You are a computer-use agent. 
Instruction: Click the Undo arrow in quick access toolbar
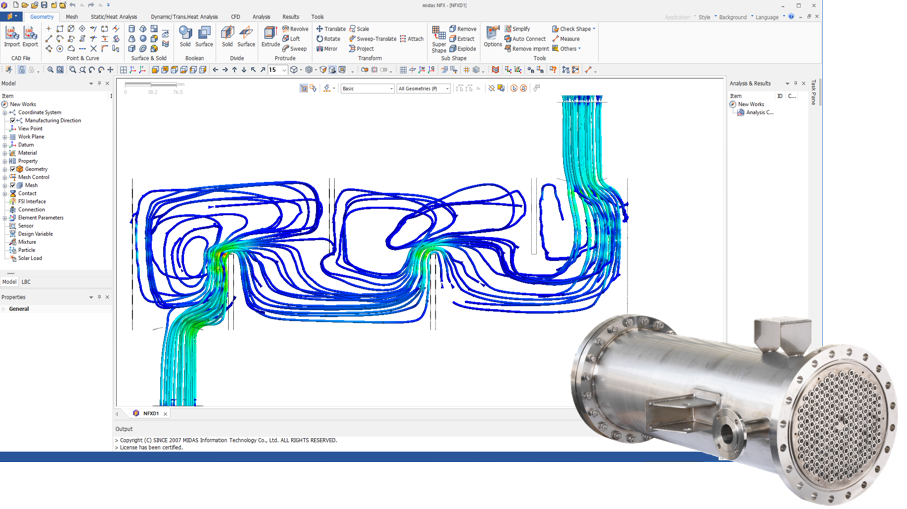tap(72, 5)
